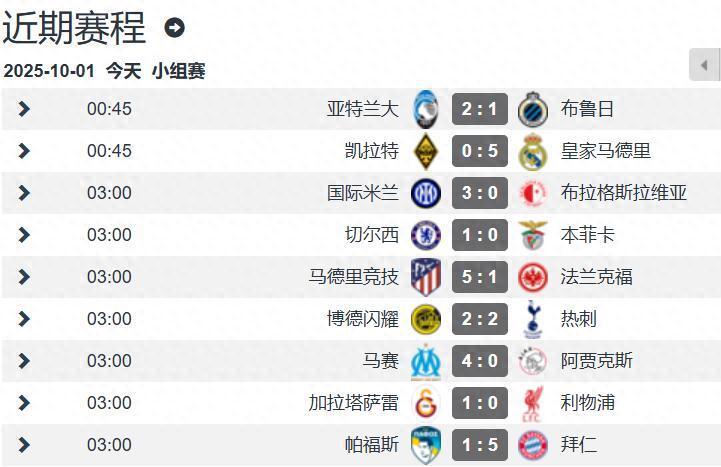Open the 皇家马德里 team link
The width and height of the screenshot is (721, 467).
pyautogui.click(x=606, y=151)
